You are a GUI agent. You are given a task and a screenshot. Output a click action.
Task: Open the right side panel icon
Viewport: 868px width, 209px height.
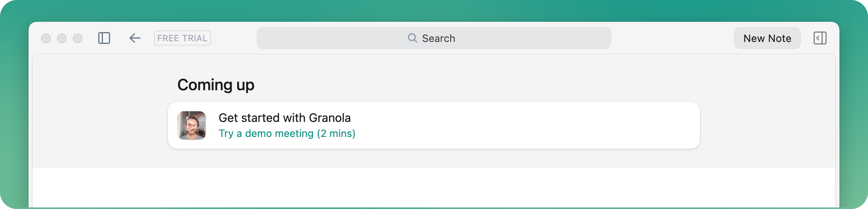[x=820, y=38]
